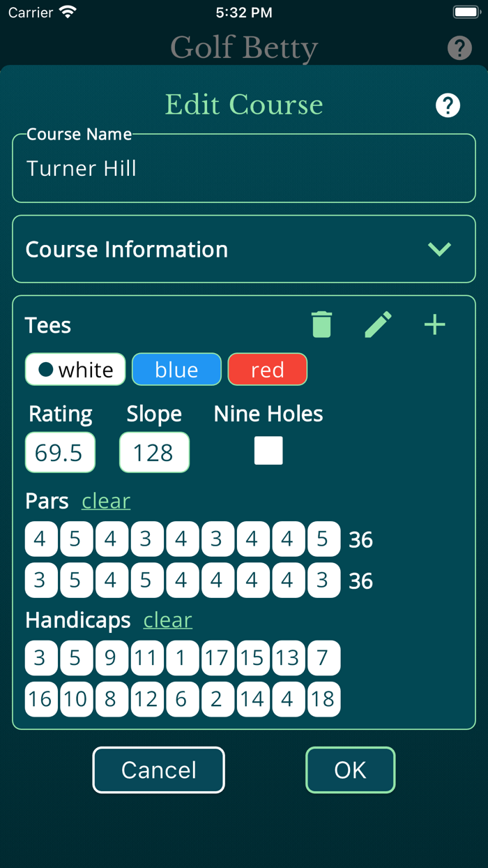Select the blue tee
Screen dimensions: 488x868
pos(176,369)
